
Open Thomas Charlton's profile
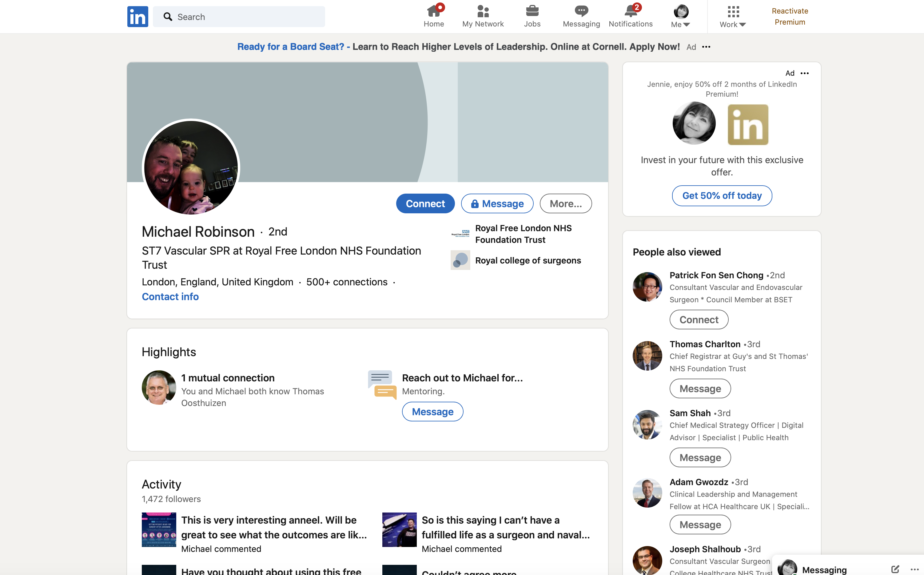coord(705,344)
